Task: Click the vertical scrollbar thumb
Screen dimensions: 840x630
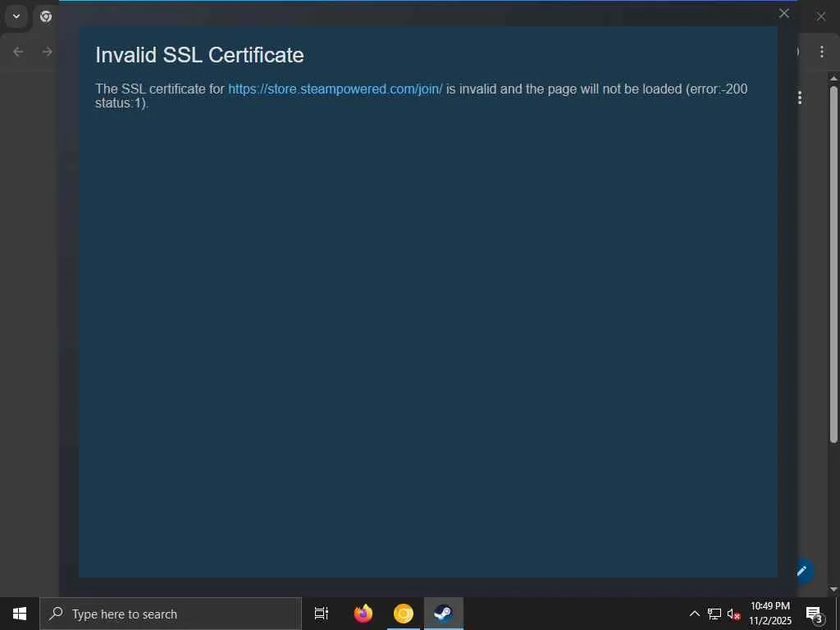Action: 833,263
